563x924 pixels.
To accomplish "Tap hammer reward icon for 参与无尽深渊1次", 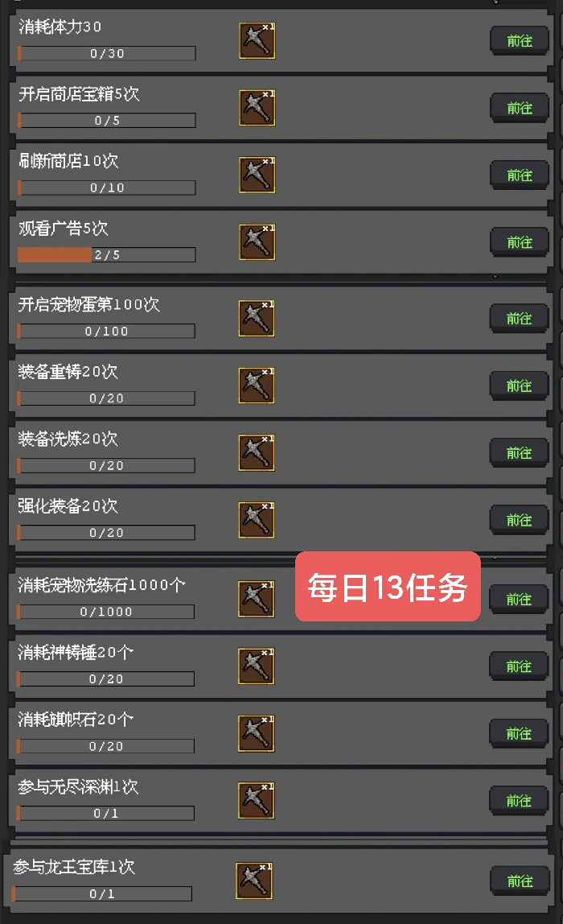I will [257, 800].
